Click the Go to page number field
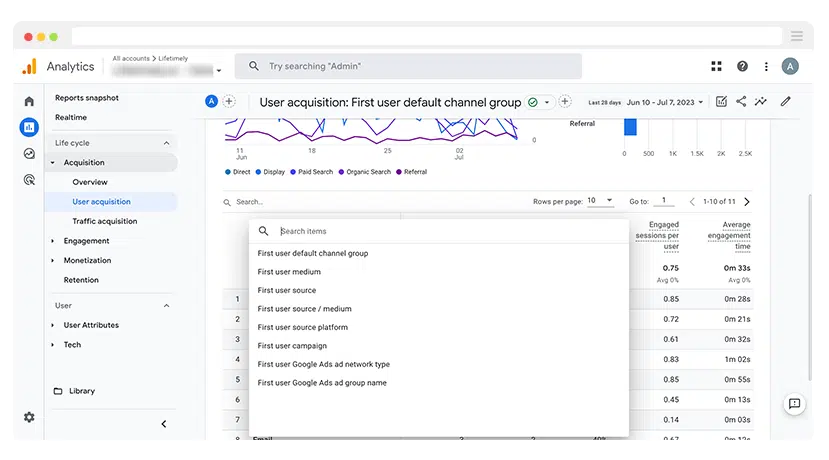829x460 pixels. click(665, 200)
